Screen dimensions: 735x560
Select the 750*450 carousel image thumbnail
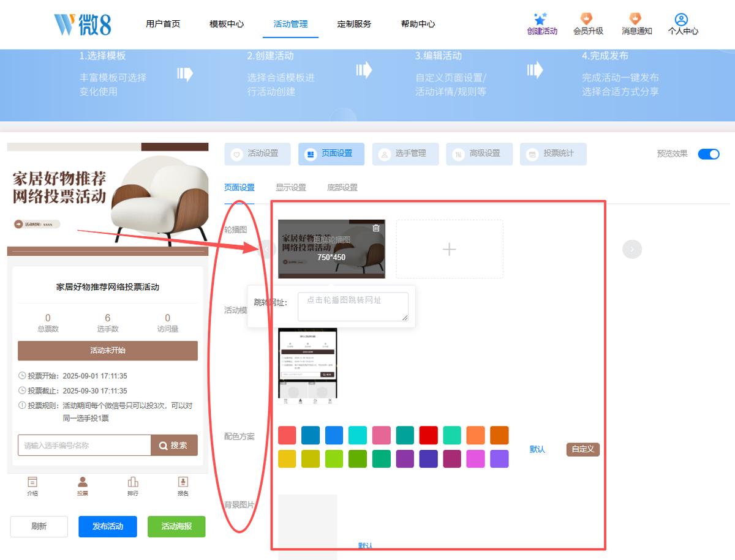pyautogui.click(x=331, y=248)
